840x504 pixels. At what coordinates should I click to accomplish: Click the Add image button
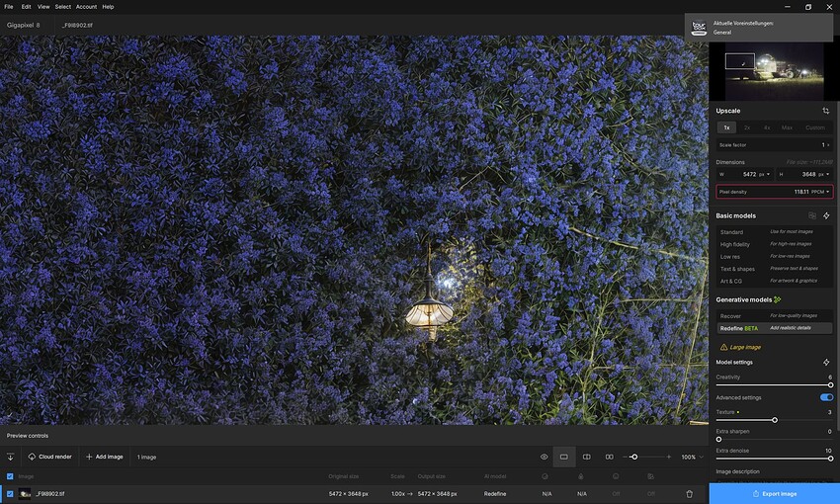105,457
